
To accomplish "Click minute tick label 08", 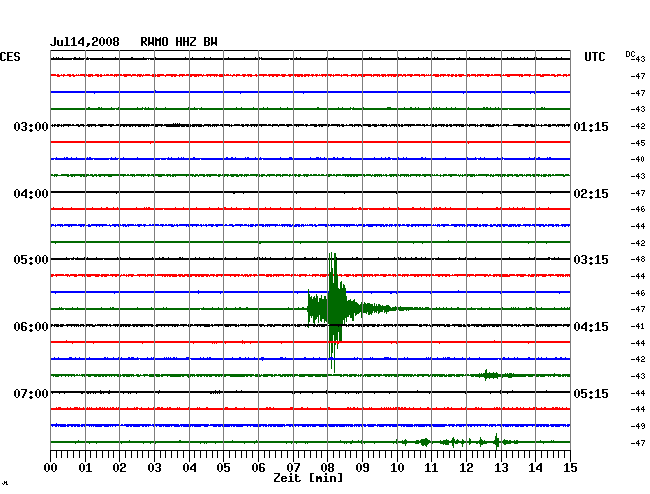I will coord(327,468).
